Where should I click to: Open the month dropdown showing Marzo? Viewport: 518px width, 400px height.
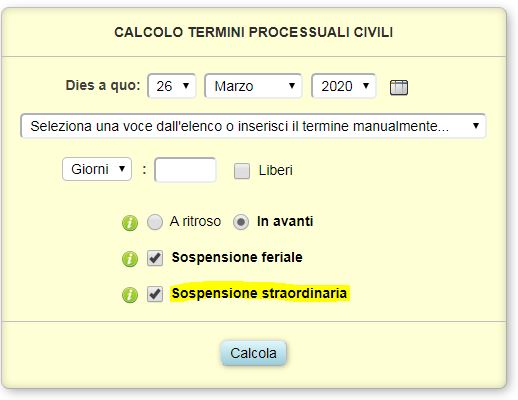(x=253, y=86)
